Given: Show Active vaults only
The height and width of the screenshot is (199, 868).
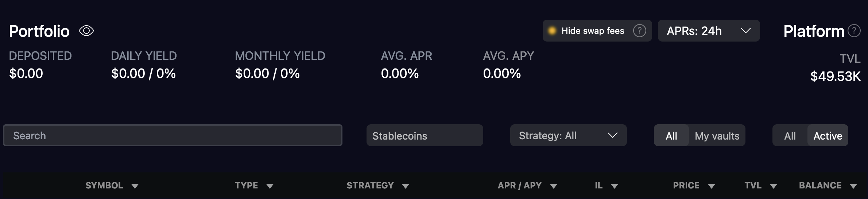Looking at the screenshot, I should [828, 136].
